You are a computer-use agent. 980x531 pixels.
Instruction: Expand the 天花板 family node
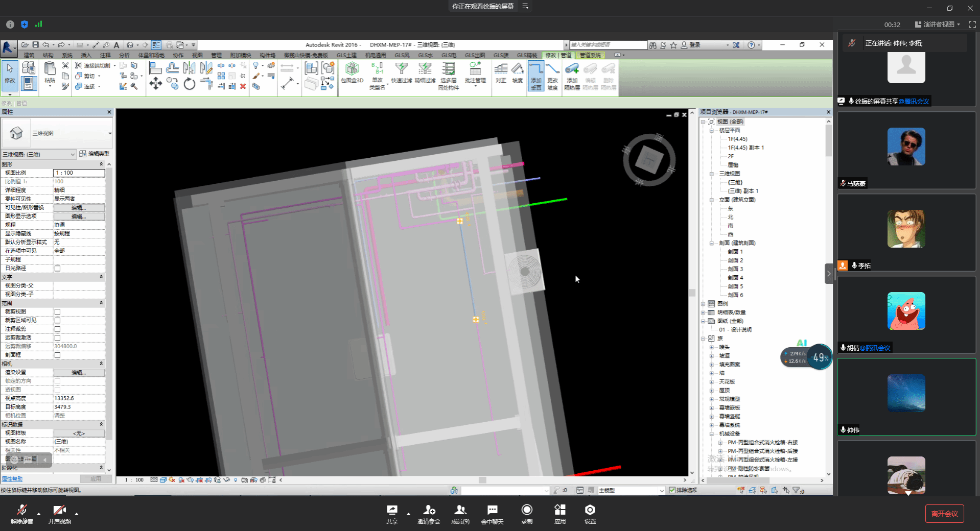pyautogui.click(x=711, y=382)
